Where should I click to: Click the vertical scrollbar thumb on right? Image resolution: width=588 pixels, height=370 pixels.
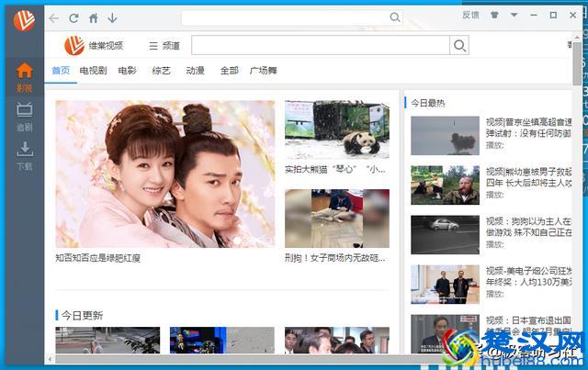pyautogui.click(x=577, y=63)
